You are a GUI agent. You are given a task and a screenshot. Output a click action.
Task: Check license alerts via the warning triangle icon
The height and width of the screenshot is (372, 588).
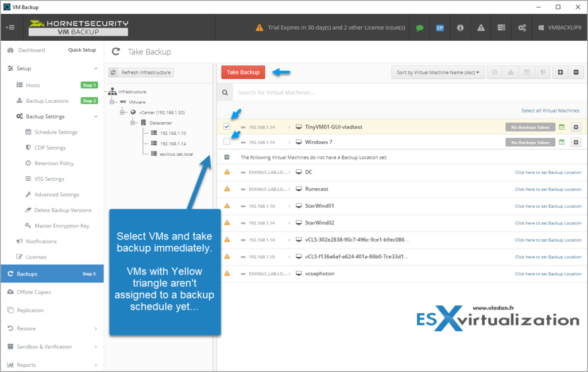click(x=481, y=27)
